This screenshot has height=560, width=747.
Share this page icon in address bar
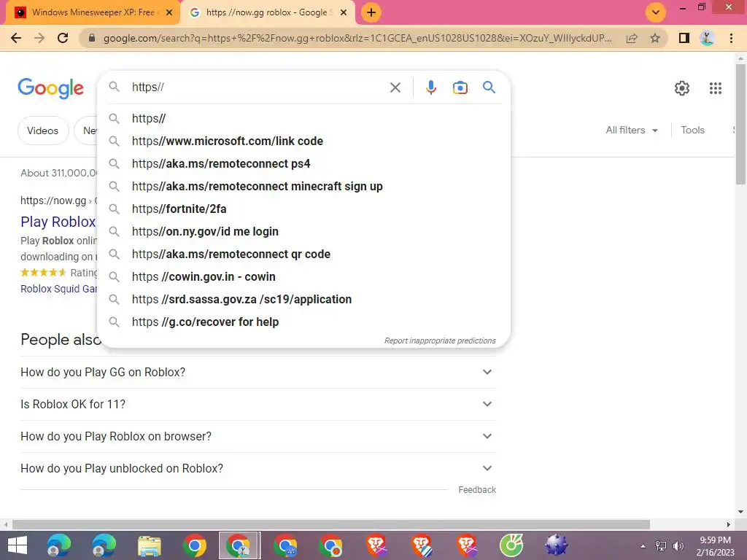(632, 38)
